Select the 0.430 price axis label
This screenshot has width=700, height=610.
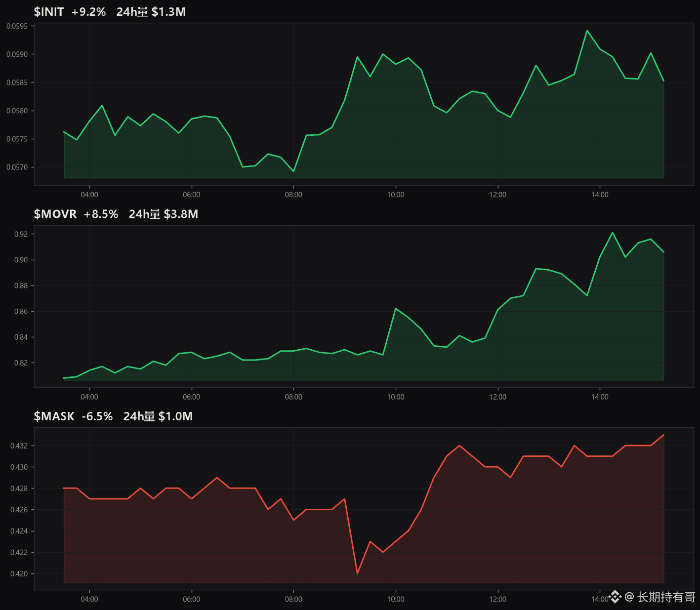[19, 467]
